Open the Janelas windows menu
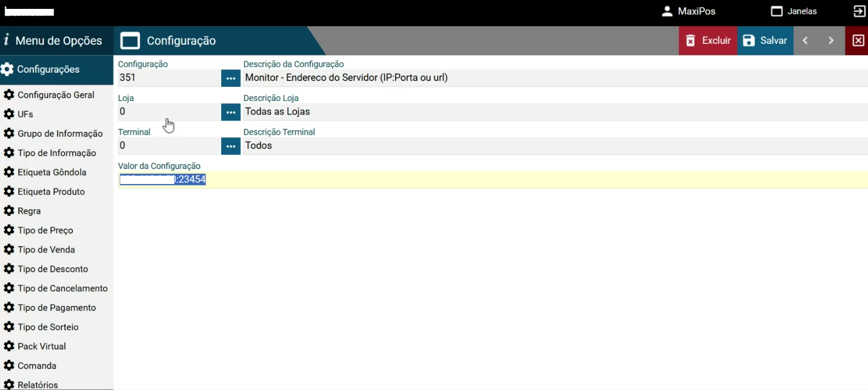The height and width of the screenshot is (390, 868). tap(794, 11)
